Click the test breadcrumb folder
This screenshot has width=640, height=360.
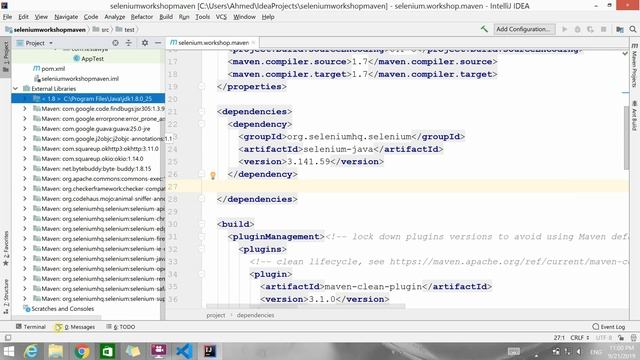click(125, 29)
